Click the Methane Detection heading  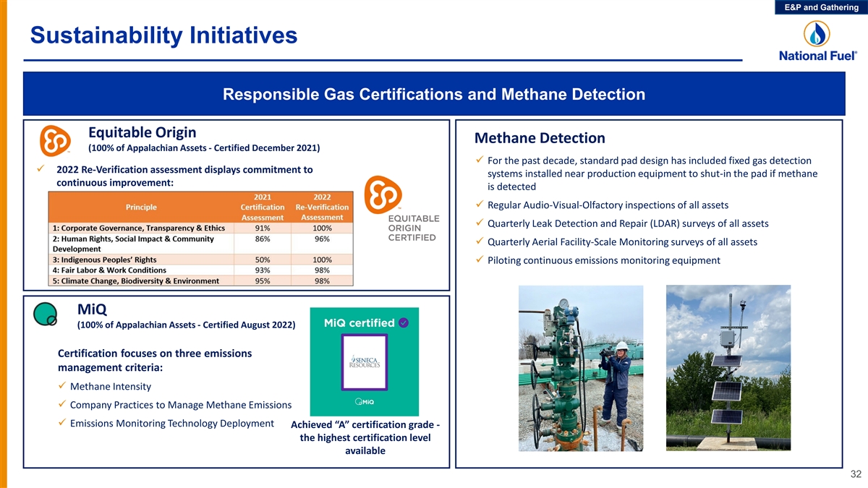tap(540, 138)
